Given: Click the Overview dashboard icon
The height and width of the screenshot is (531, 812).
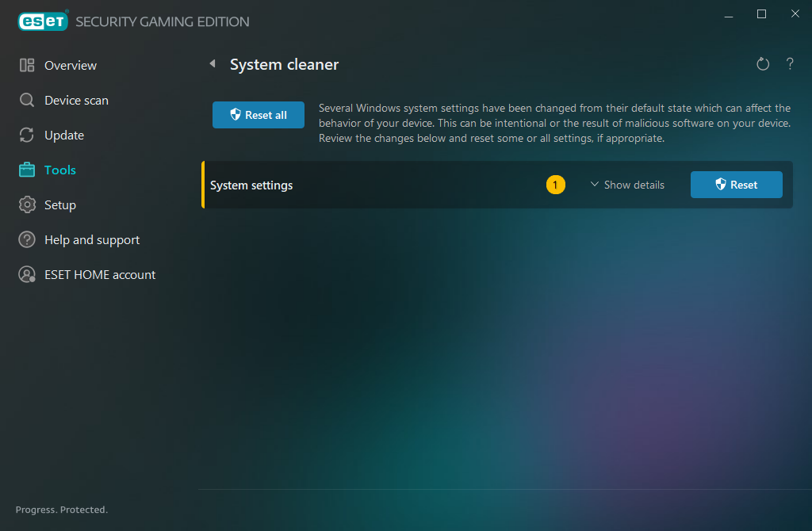Looking at the screenshot, I should pos(27,65).
